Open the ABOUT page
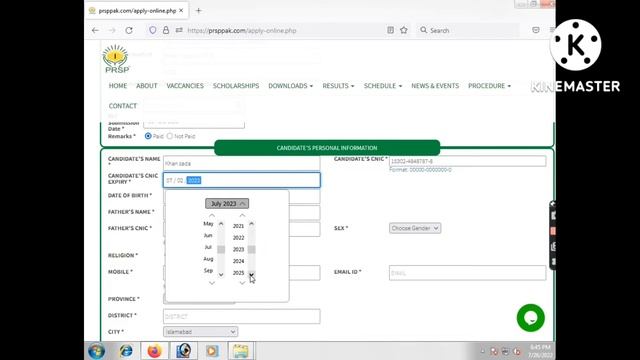 [x=147, y=86]
